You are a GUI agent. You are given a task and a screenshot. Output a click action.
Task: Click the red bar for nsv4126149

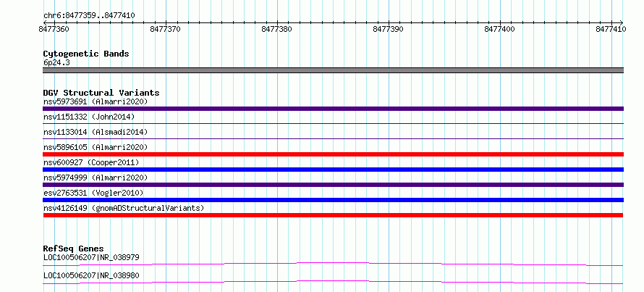[333, 215]
